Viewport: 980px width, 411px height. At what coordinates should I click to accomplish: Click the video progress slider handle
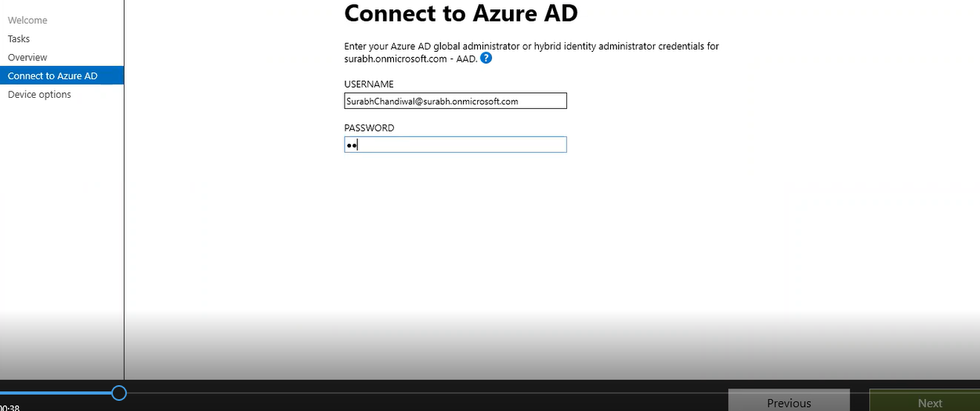click(119, 393)
